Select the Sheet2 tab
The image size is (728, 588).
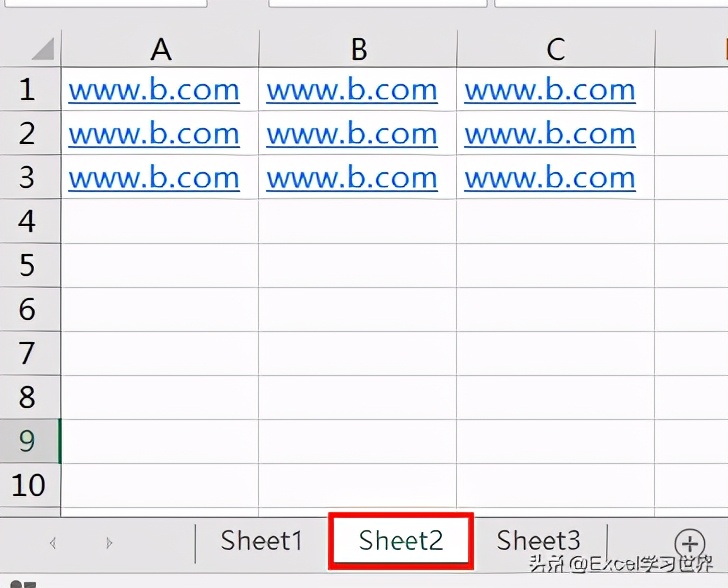point(400,541)
